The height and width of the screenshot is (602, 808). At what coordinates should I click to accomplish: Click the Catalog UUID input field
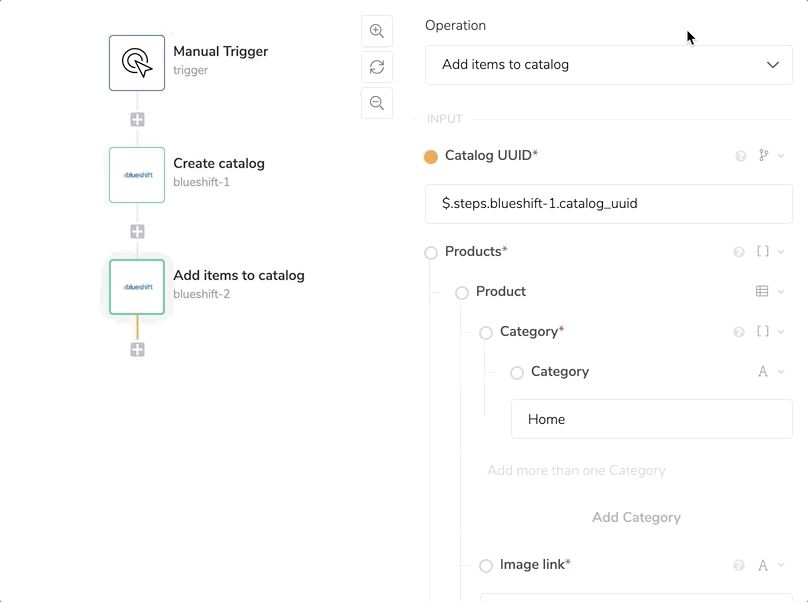click(x=608, y=204)
